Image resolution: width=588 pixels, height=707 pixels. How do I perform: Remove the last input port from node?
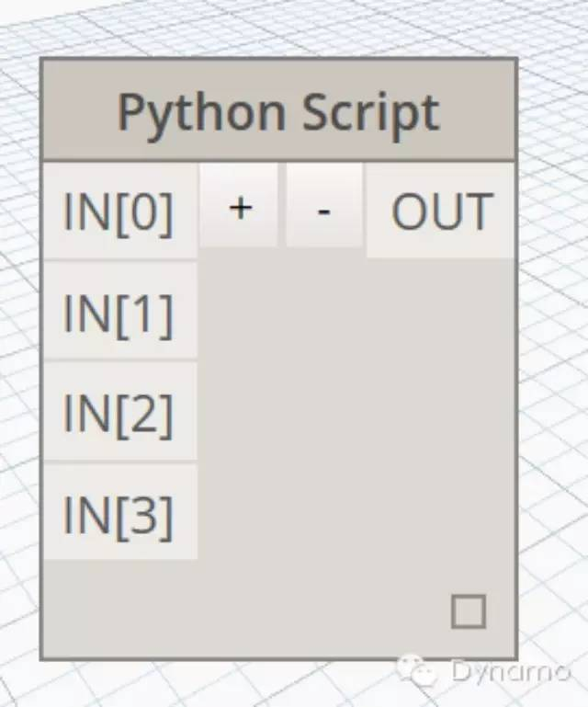[323, 208]
